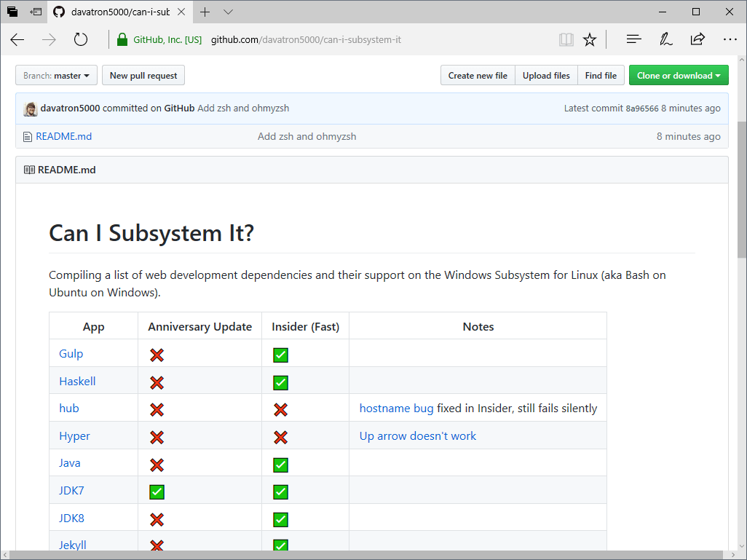Image resolution: width=747 pixels, height=560 pixels.
Task: Open the 'hostname bug' link
Action: coord(396,409)
